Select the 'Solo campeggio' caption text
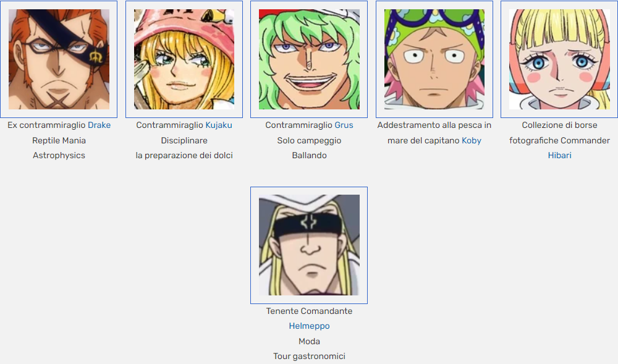This screenshot has height=364, width=618. pyautogui.click(x=309, y=141)
